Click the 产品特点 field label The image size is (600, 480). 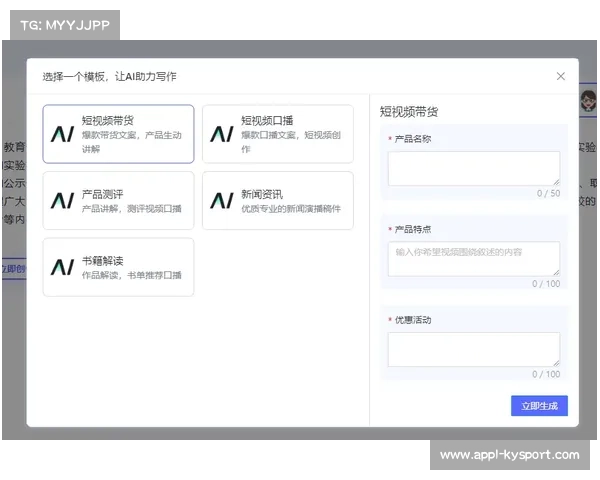[x=412, y=229]
